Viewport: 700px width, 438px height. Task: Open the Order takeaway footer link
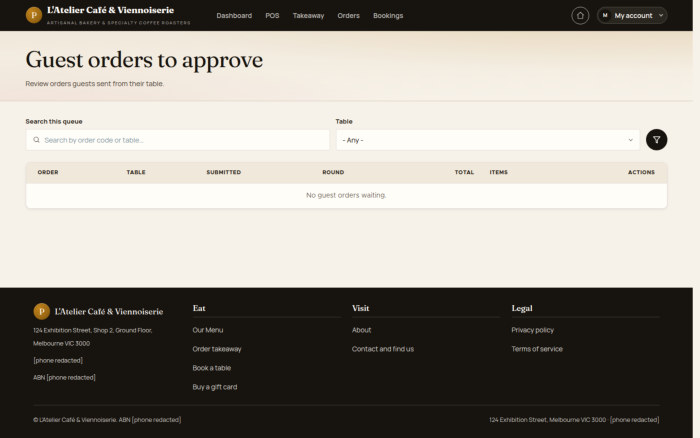point(217,349)
